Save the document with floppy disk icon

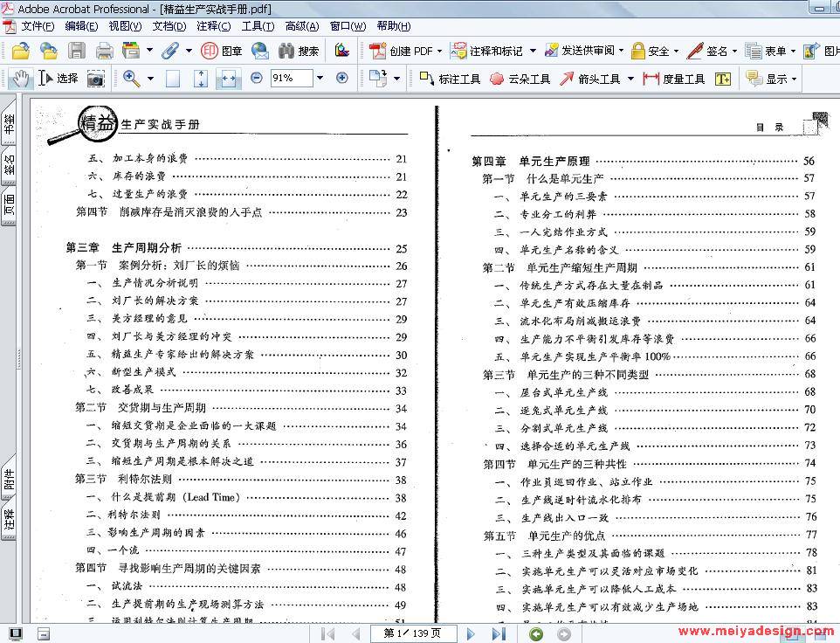[77, 51]
